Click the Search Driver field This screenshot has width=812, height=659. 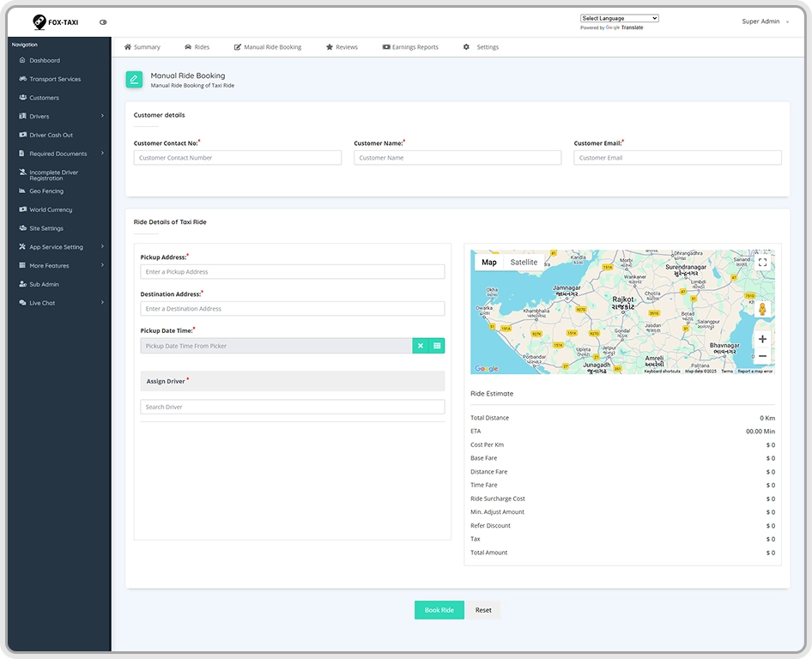point(293,407)
